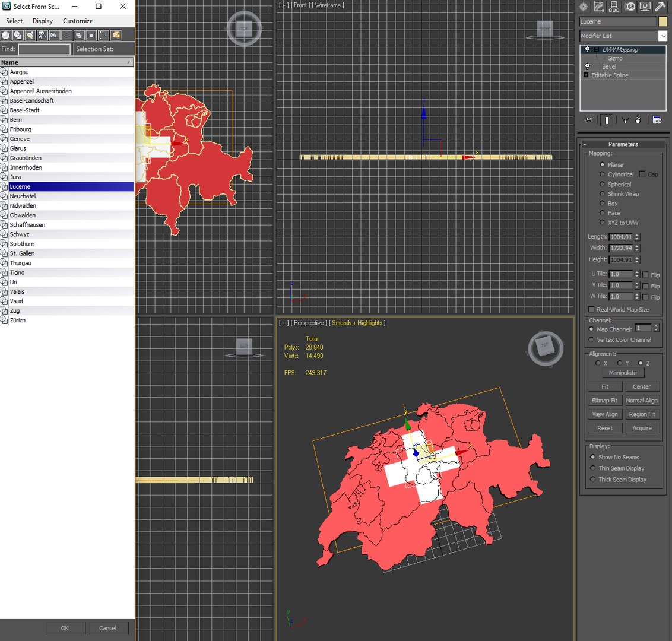Toggle the Display Geometry filter icon
The height and width of the screenshot is (641, 672).
coord(5,35)
